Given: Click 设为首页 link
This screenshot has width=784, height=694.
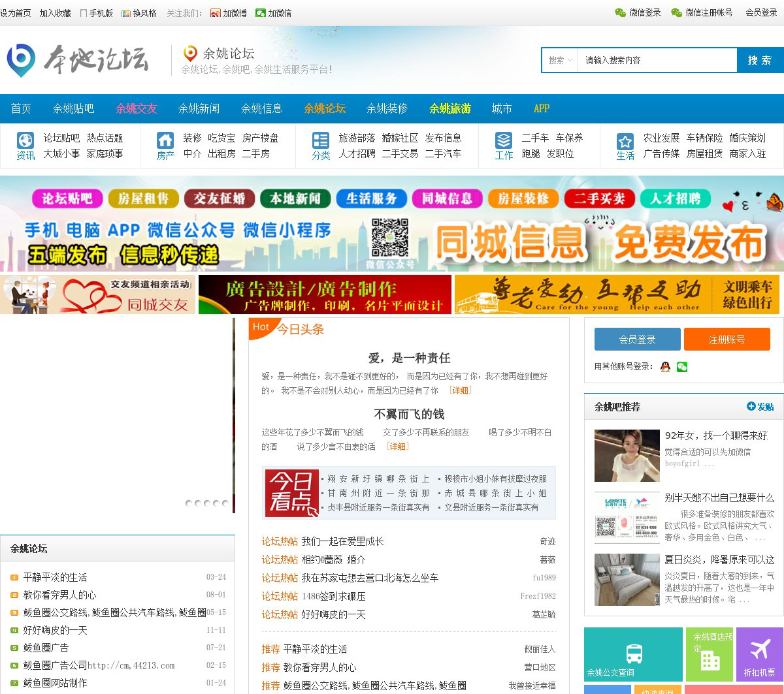Looking at the screenshot, I should click(x=16, y=13).
